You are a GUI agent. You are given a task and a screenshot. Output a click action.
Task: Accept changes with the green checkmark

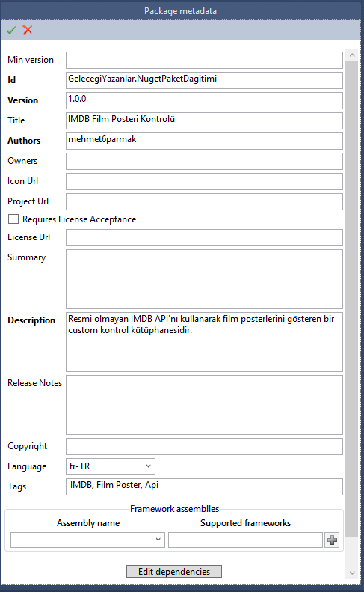(12, 30)
